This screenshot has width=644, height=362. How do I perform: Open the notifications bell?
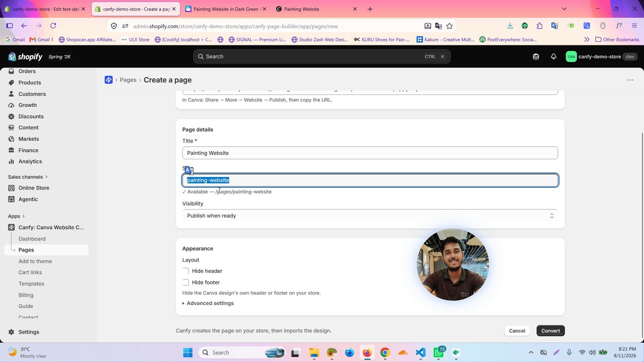(553, 57)
